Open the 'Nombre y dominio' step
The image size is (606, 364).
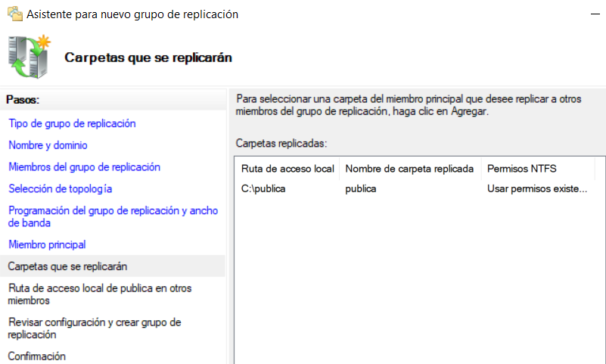coord(48,145)
